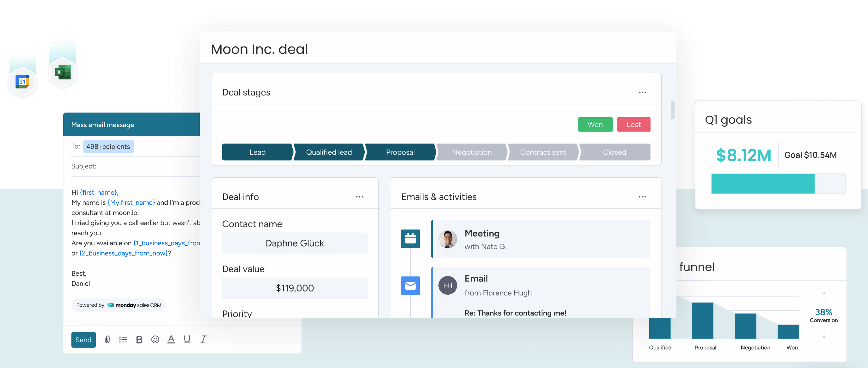The height and width of the screenshot is (368, 868).
Task: Select the text color icon
Action: click(x=171, y=339)
